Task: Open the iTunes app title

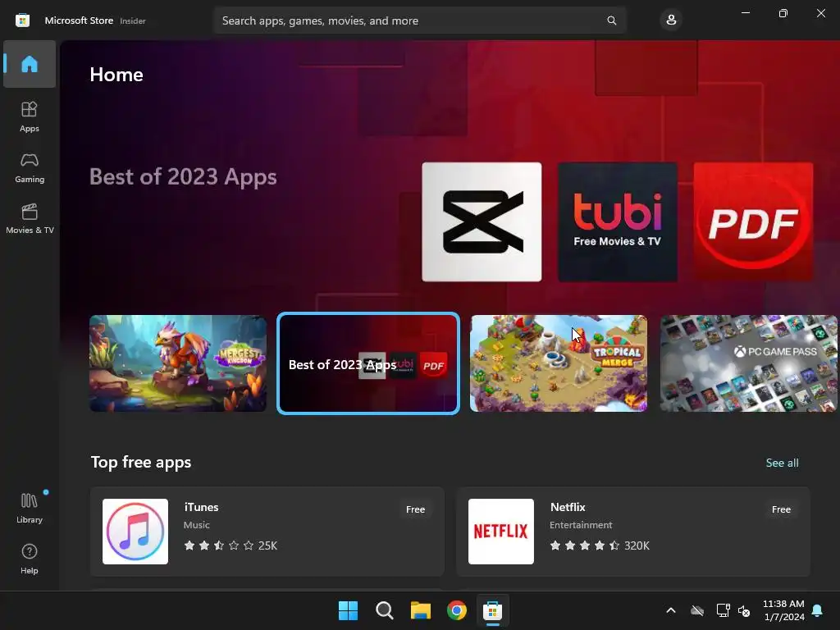Action: [201, 507]
